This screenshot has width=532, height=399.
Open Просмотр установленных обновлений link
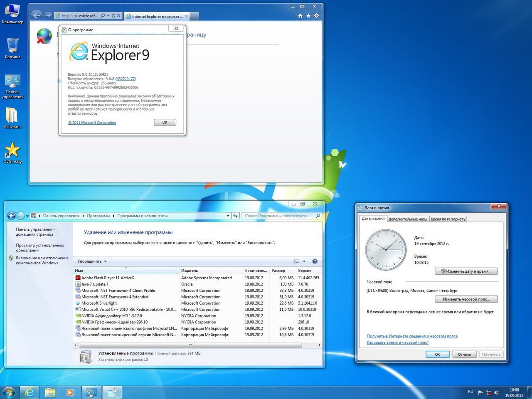coord(40,248)
